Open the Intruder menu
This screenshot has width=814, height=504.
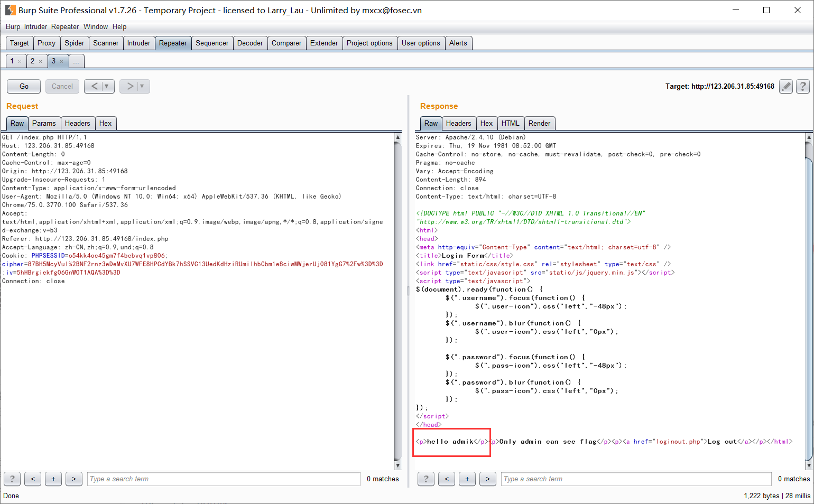(35, 26)
